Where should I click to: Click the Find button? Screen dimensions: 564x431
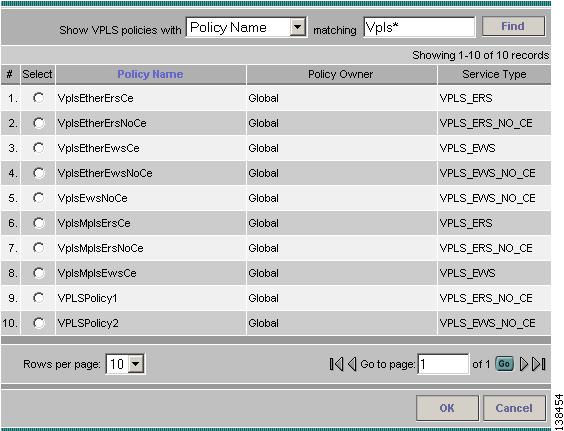tap(513, 26)
